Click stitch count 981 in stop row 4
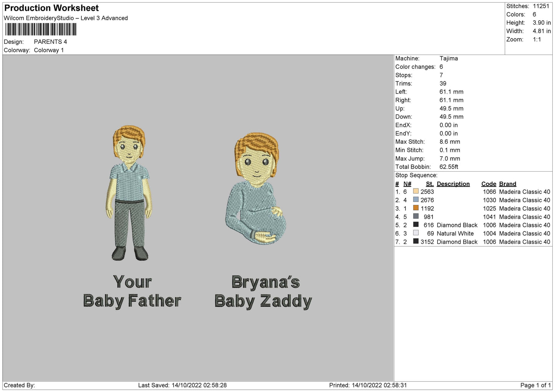Screen dimensions: 555x392 click(429, 217)
